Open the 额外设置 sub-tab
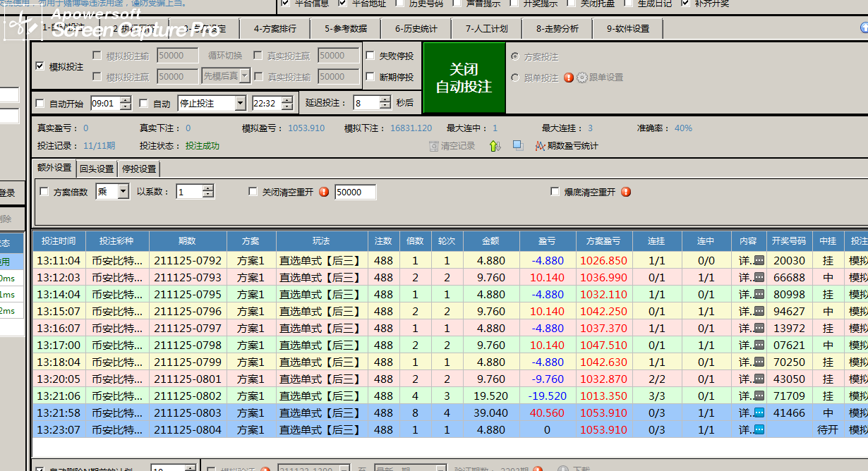The width and height of the screenshot is (868, 471). click(54, 168)
